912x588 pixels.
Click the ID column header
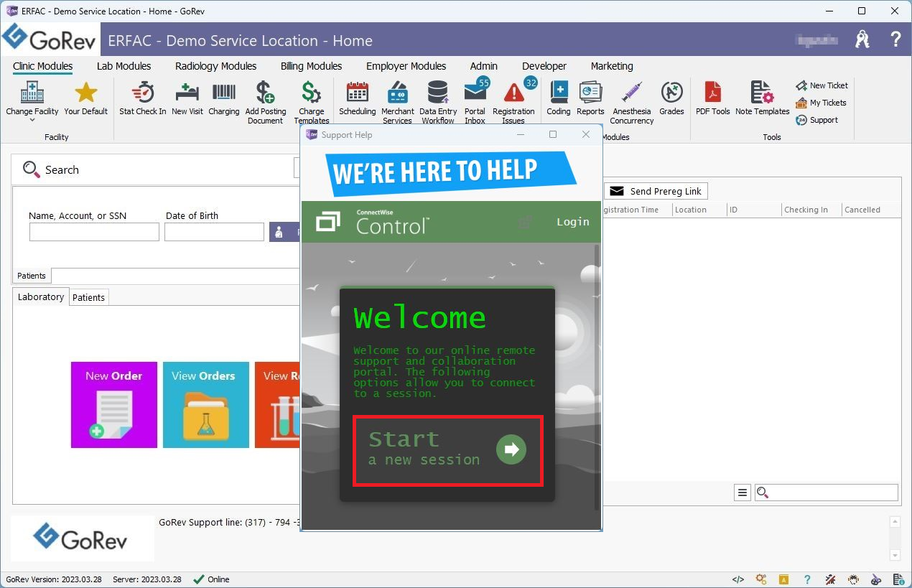pos(754,210)
